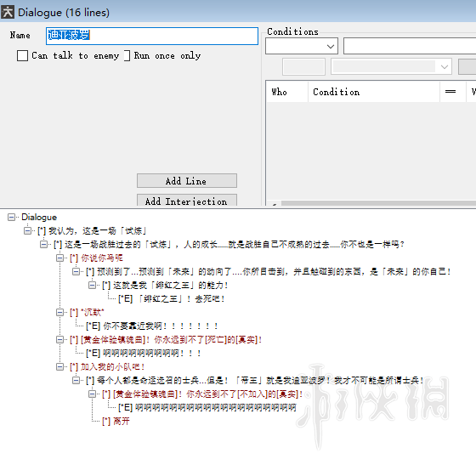
Task: Select the reply 离开
Action: [x=116, y=421]
